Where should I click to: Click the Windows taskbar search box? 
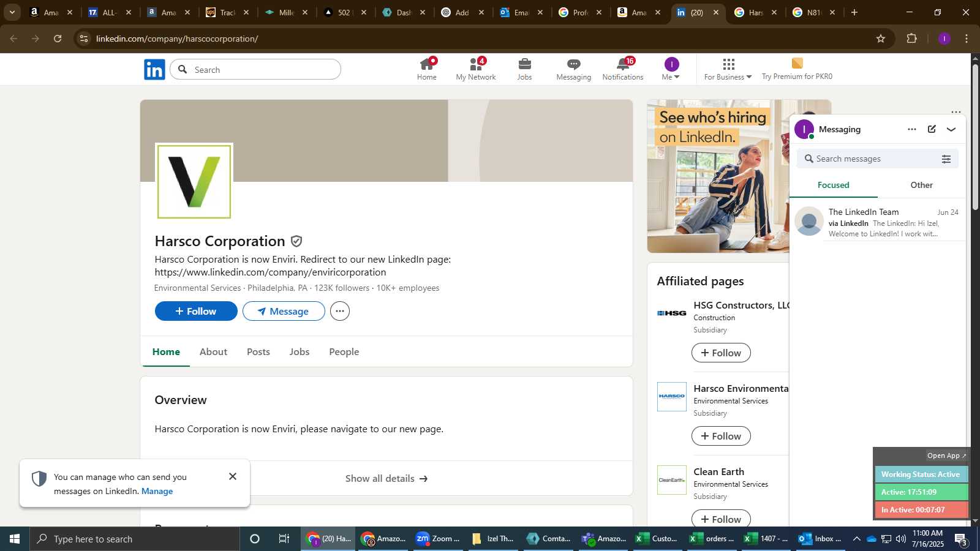click(135, 539)
